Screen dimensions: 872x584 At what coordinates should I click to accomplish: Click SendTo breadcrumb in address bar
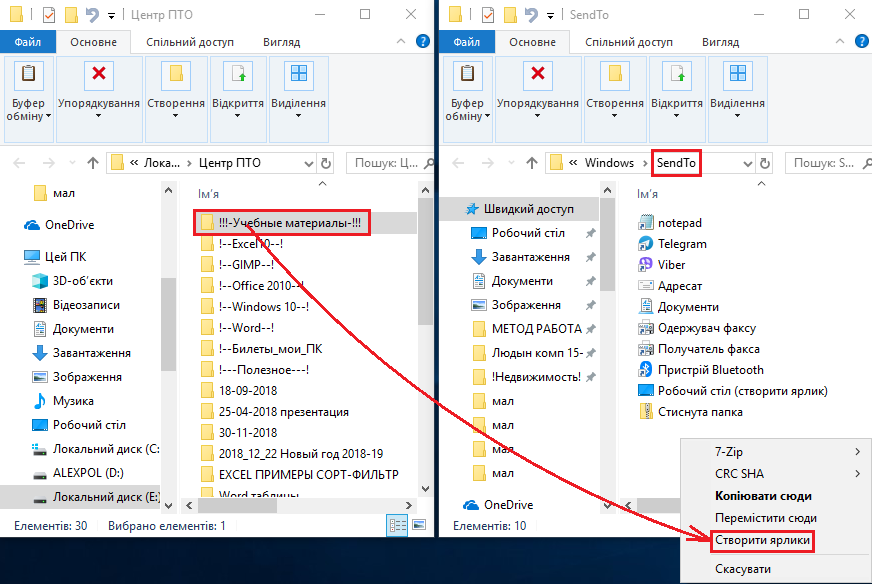(x=676, y=163)
